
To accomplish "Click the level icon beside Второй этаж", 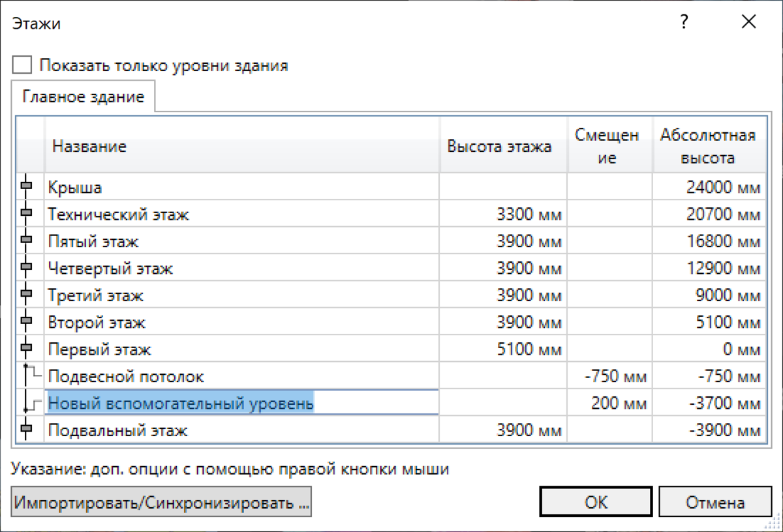I will (x=27, y=322).
